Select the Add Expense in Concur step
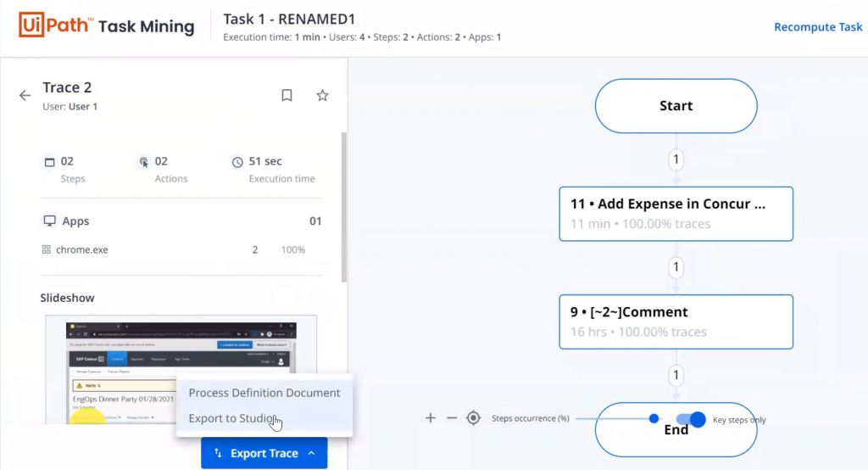 (x=676, y=214)
